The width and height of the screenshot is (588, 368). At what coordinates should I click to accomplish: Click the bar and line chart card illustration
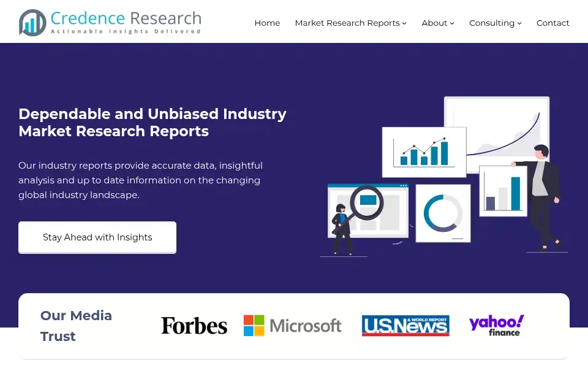[x=424, y=152]
